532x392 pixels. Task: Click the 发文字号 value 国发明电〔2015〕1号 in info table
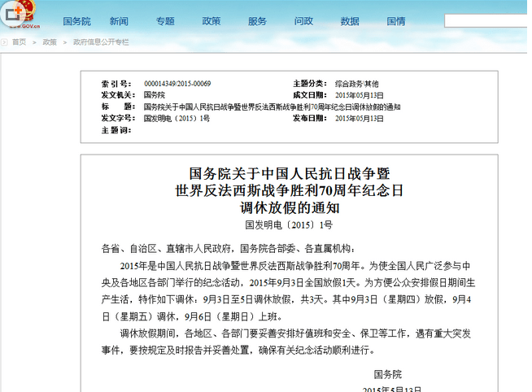177,119
